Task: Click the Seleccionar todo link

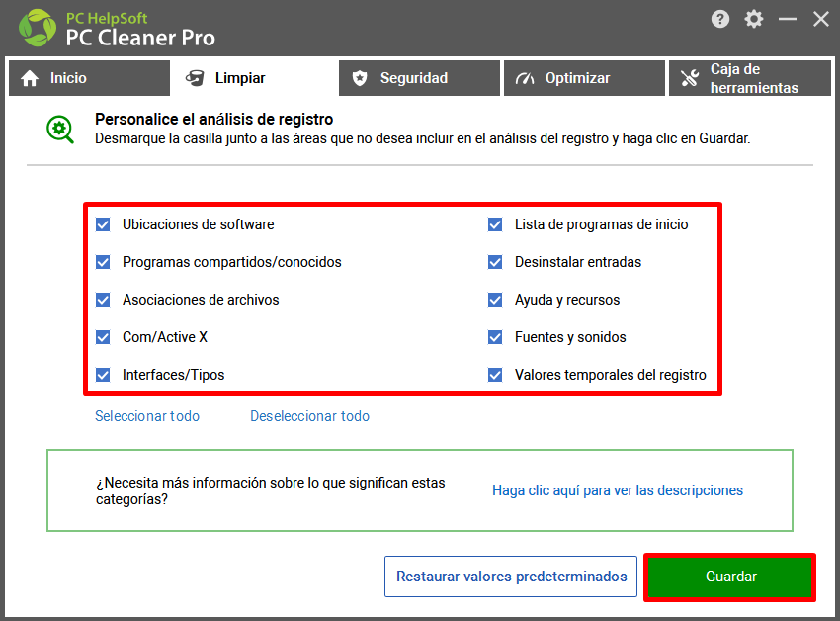Action: 147,416
